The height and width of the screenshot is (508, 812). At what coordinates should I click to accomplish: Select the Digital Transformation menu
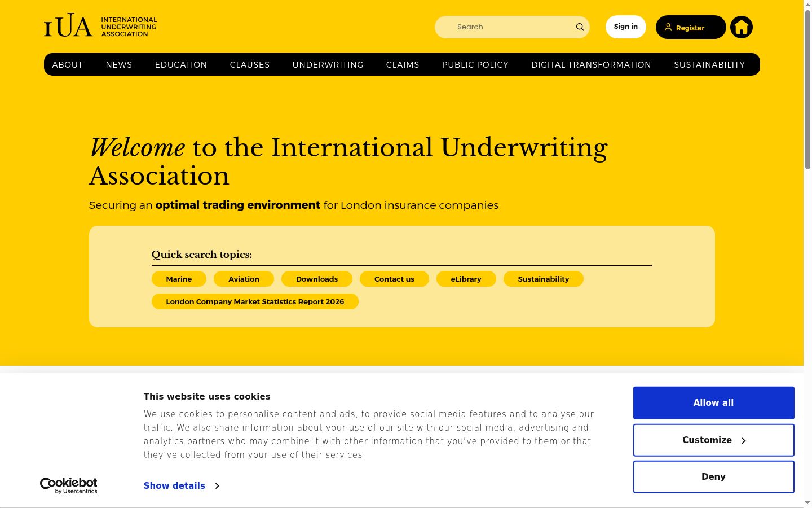click(591, 65)
